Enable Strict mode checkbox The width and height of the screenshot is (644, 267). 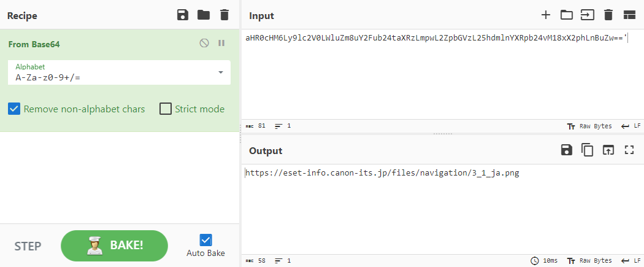[166, 109]
